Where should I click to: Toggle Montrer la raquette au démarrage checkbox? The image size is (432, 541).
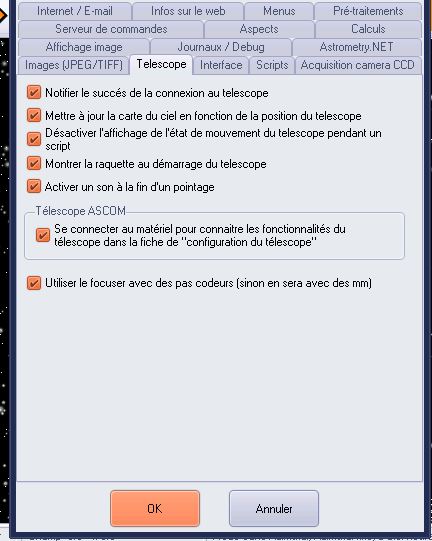click(34, 163)
